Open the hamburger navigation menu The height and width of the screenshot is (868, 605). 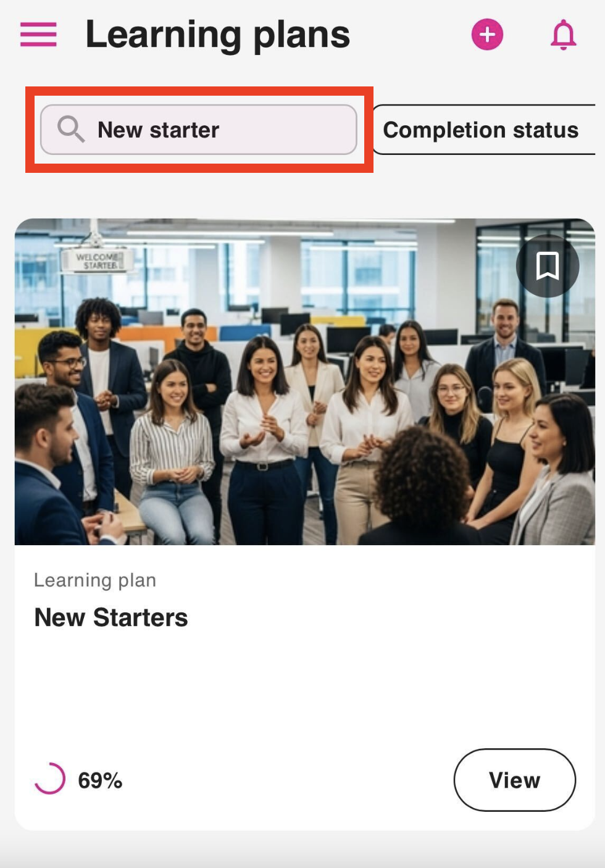point(38,35)
